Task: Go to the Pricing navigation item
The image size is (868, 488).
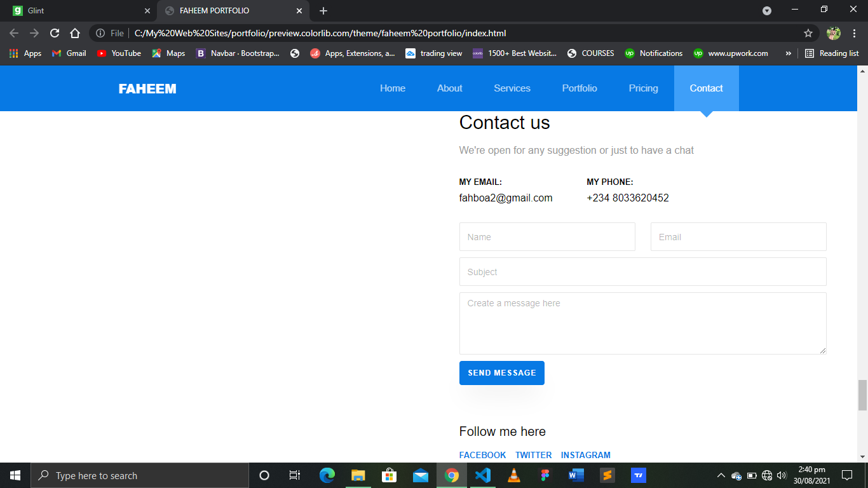Action: [644, 88]
